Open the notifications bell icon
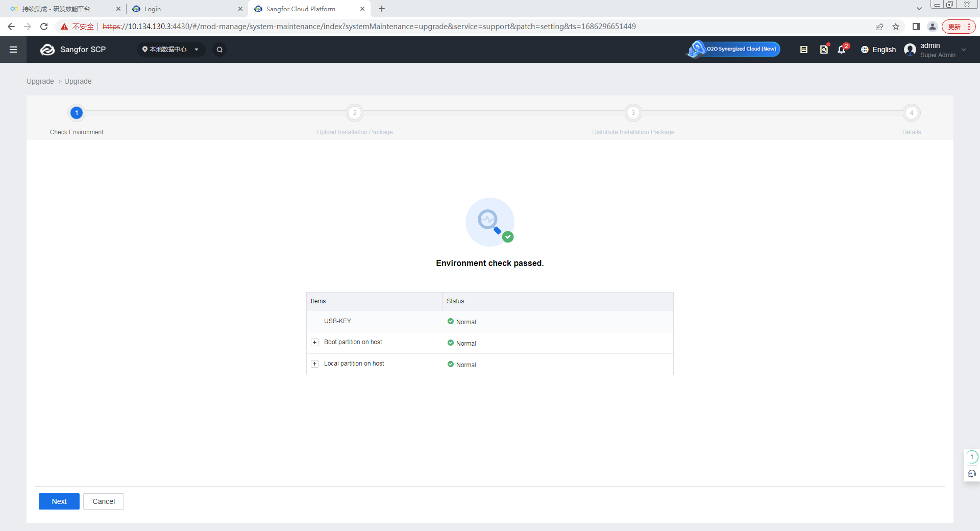Viewport: 980px width, 531px height. [842, 50]
